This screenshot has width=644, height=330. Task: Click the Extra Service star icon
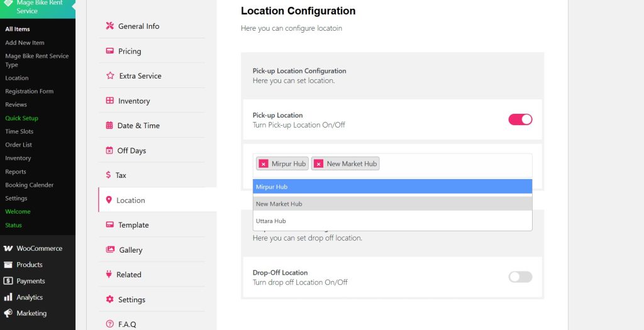[110, 76]
